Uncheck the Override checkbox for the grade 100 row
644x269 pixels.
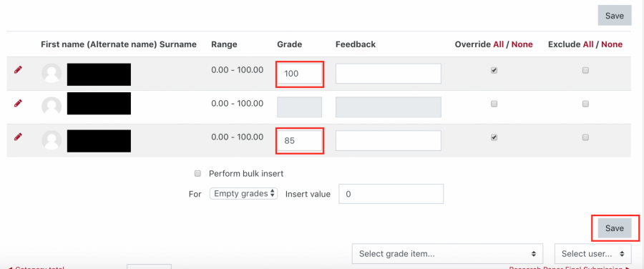point(494,70)
